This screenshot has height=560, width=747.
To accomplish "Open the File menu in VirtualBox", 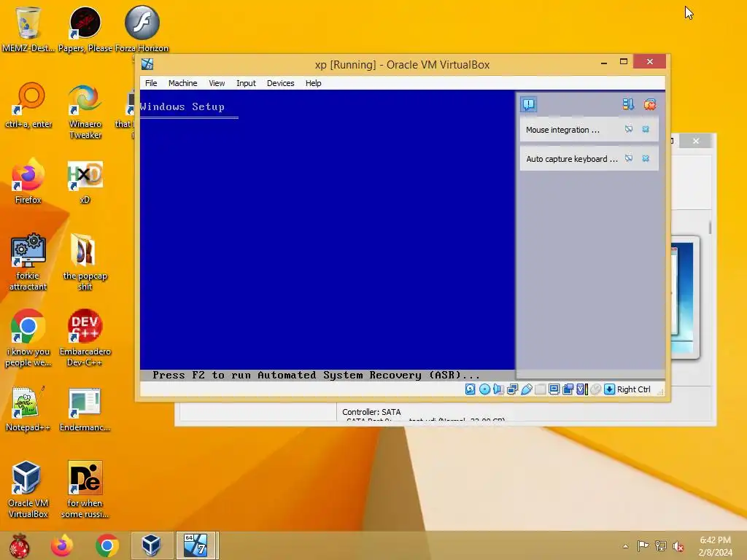I will (x=151, y=83).
